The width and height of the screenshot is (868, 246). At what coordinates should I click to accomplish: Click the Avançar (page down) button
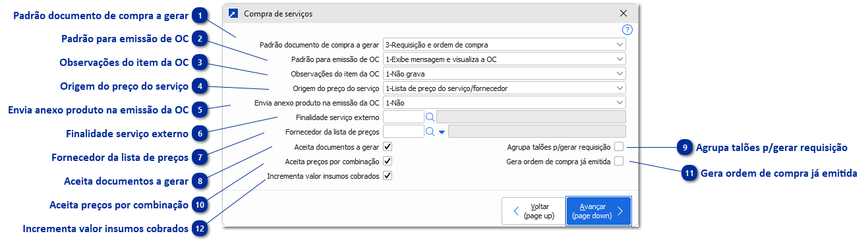tap(598, 211)
